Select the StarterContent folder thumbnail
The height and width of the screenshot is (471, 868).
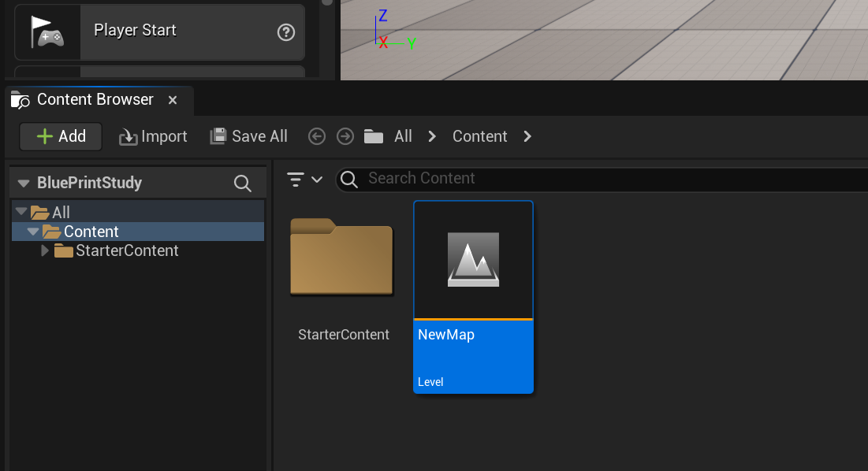pos(341,257)
